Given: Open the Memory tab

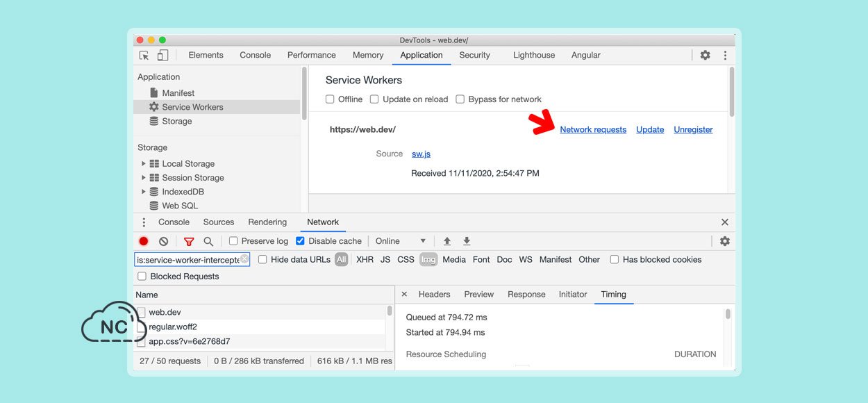Looking at the screenshot, I should [x=368, y=56].
